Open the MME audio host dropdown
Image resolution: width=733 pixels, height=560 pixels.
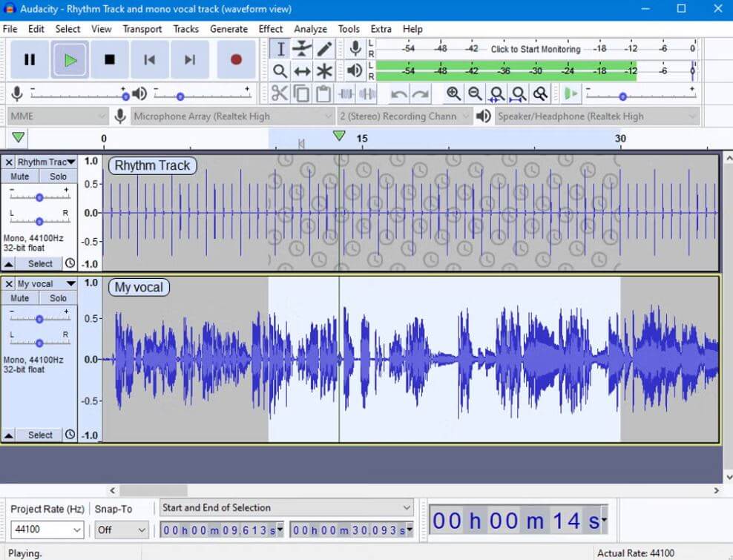pos(58,116)
